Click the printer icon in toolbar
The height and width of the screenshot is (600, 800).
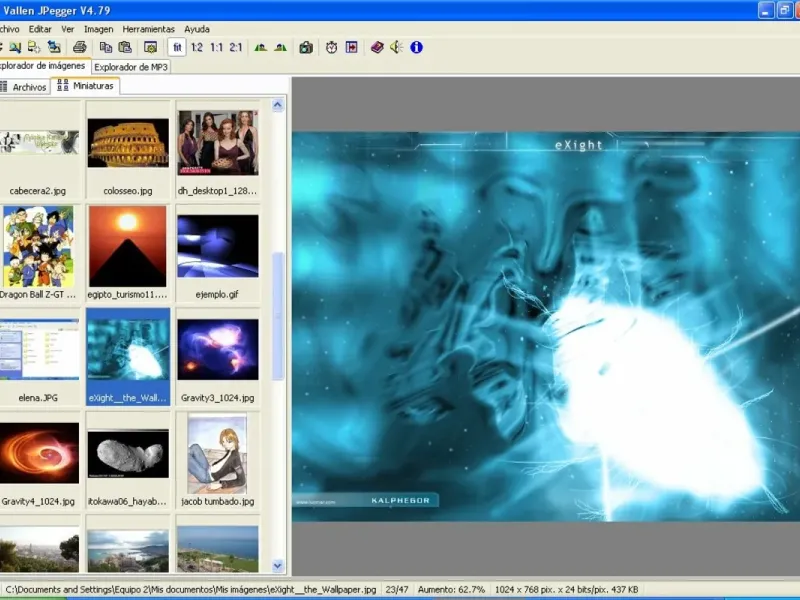point(80,47)
